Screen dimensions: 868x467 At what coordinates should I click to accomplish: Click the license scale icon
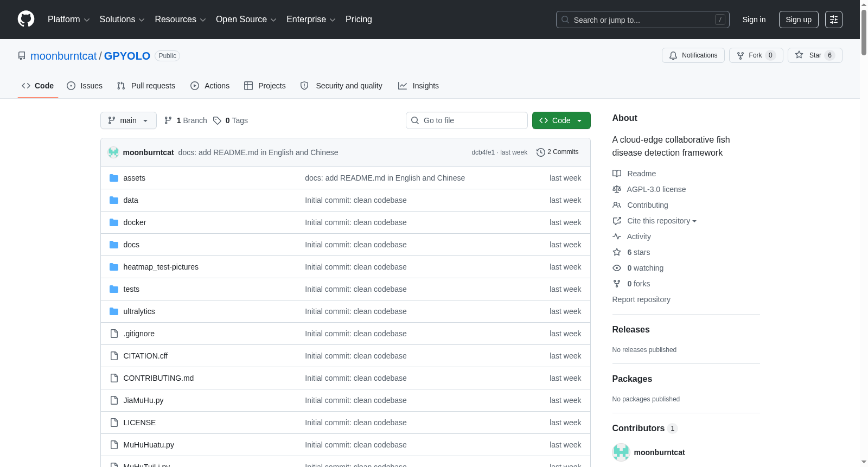(x=617, y=189)
